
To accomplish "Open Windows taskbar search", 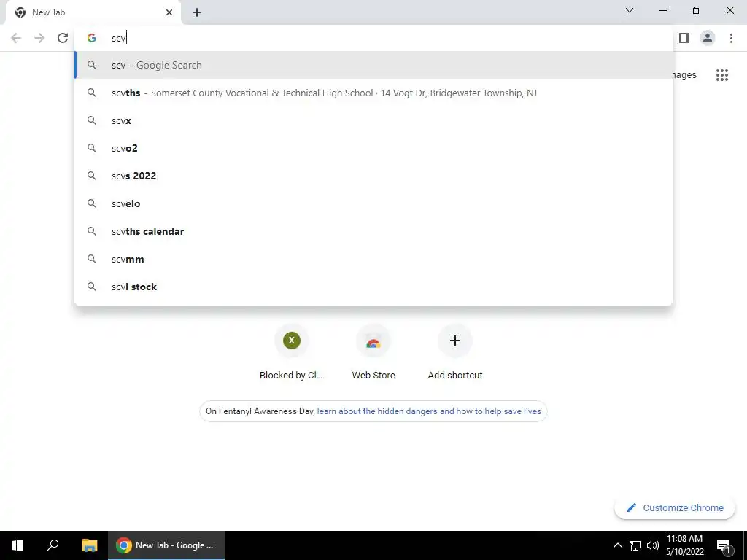I will coord(53,545).
